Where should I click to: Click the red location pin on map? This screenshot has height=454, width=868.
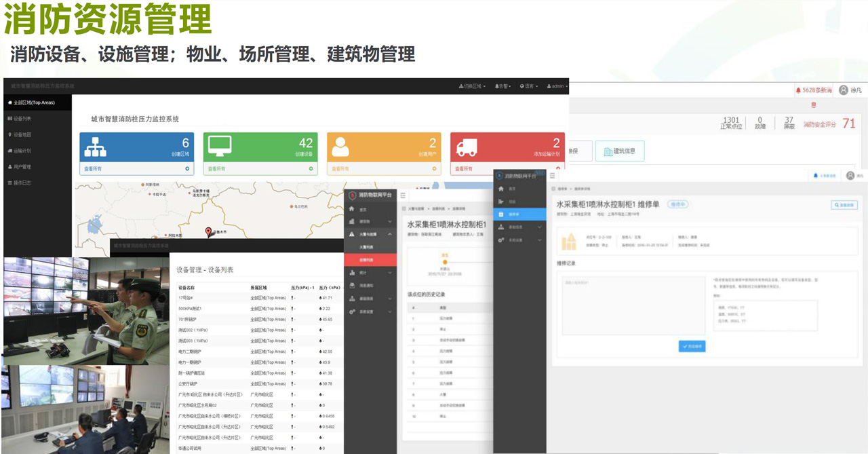click(209, 231)
